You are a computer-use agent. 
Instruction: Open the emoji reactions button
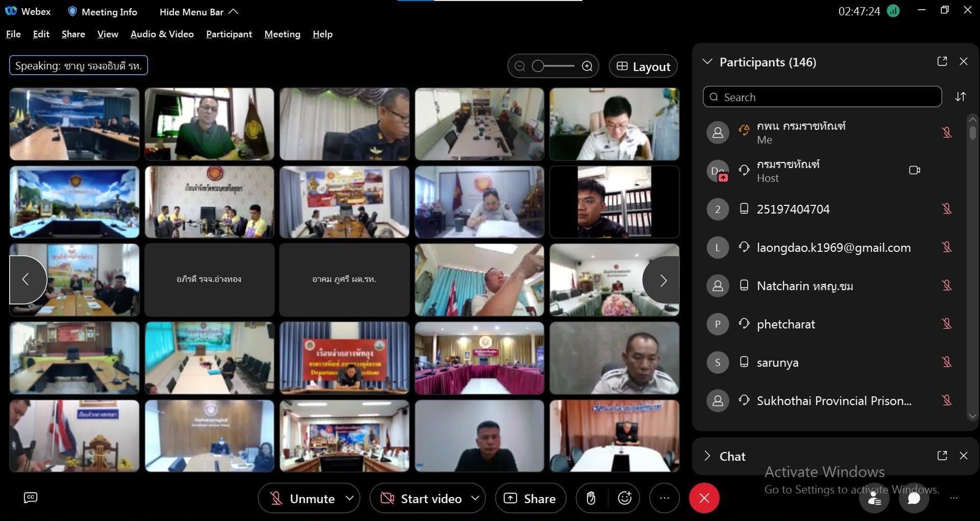(625, 498)
